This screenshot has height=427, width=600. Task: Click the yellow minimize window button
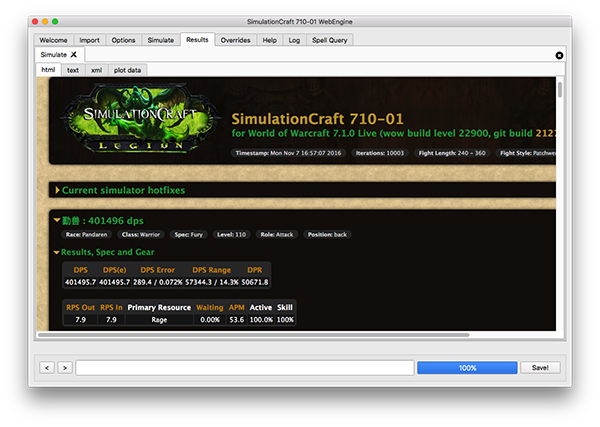point(55,21)
